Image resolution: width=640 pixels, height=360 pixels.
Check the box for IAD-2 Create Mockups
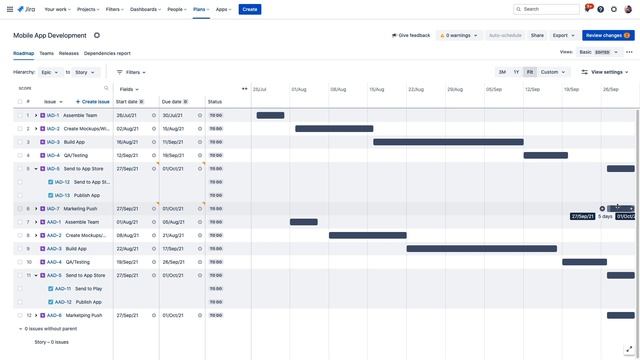20,129
